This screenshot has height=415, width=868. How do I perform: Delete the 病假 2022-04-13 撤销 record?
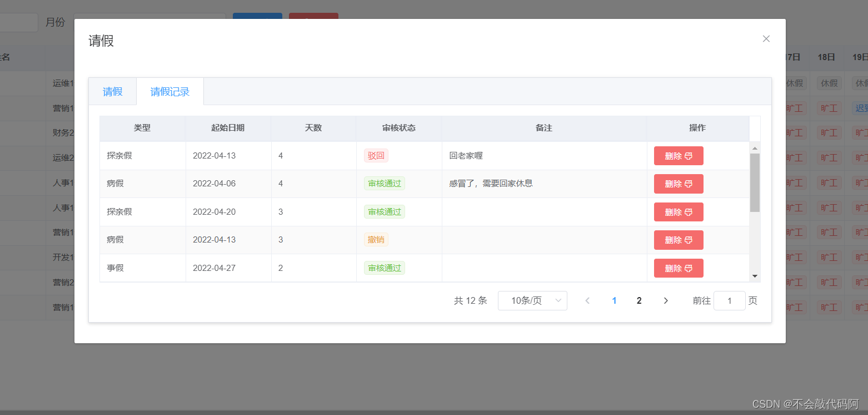[679, 240]
